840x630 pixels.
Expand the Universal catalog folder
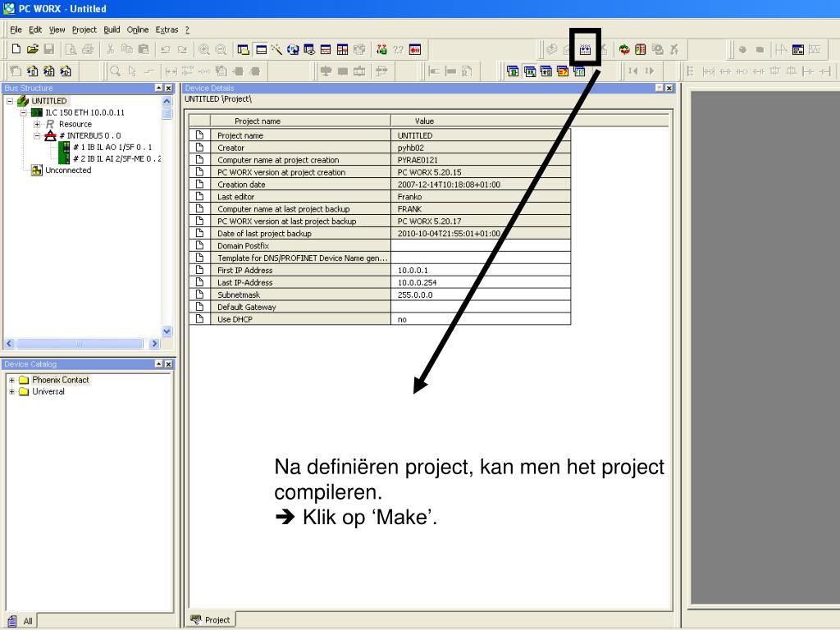11,391
